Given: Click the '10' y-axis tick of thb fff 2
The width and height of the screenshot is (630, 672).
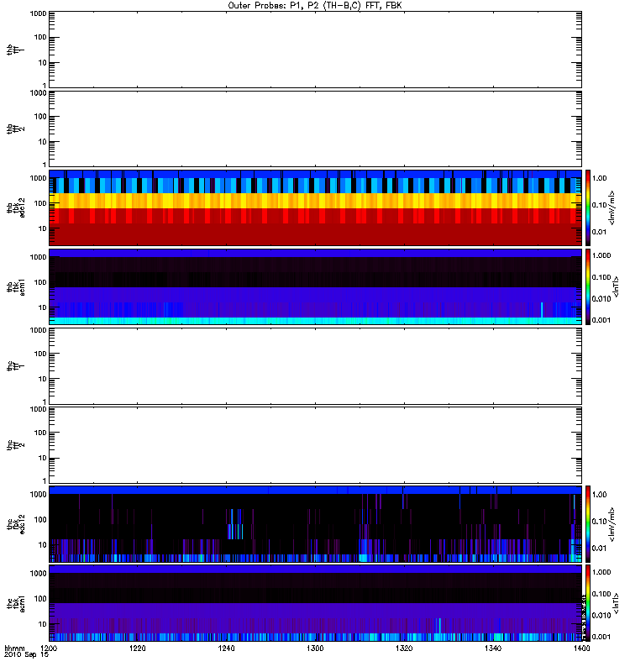Looking at the screenshot, I should coord(43,142).
